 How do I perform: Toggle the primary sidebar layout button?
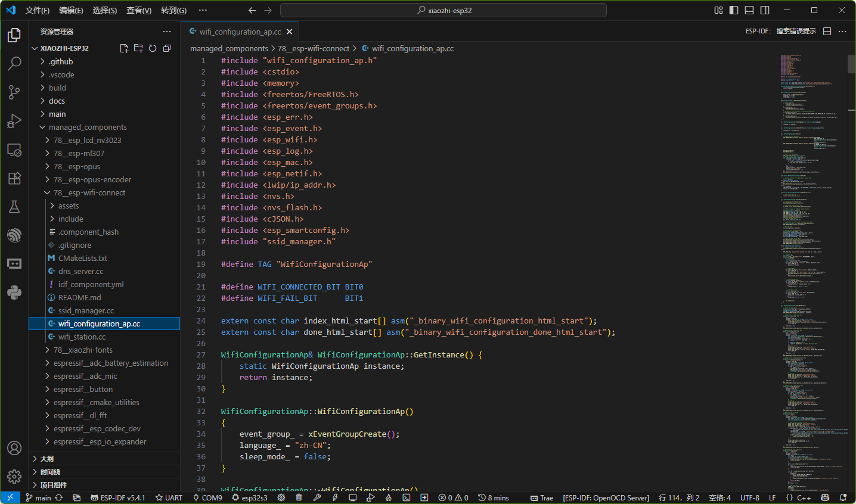coord(734,10)
